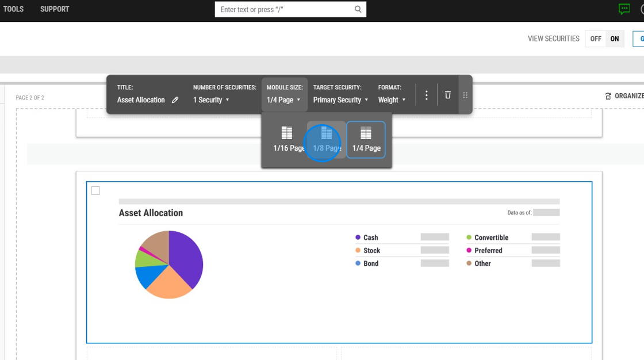Viewport: 644px width, 360px height.
Task: Click the pink Preferred legend dot
Action: (x=469, y=250)
